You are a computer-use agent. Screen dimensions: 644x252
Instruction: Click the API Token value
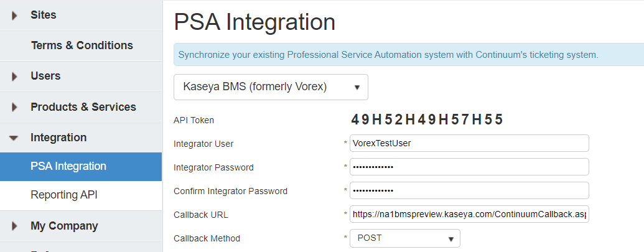427,119
